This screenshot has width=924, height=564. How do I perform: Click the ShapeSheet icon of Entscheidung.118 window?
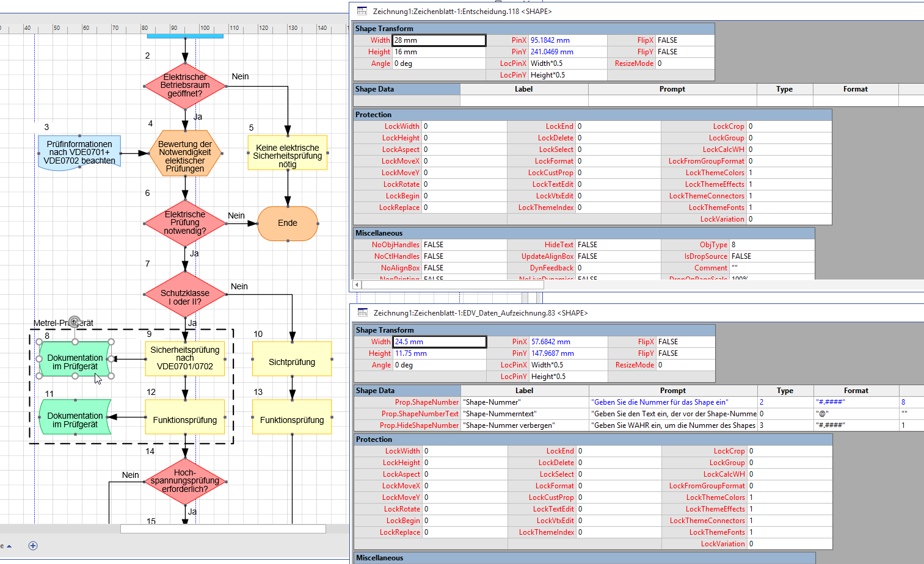pyautogui.click(x=362, y=11)
